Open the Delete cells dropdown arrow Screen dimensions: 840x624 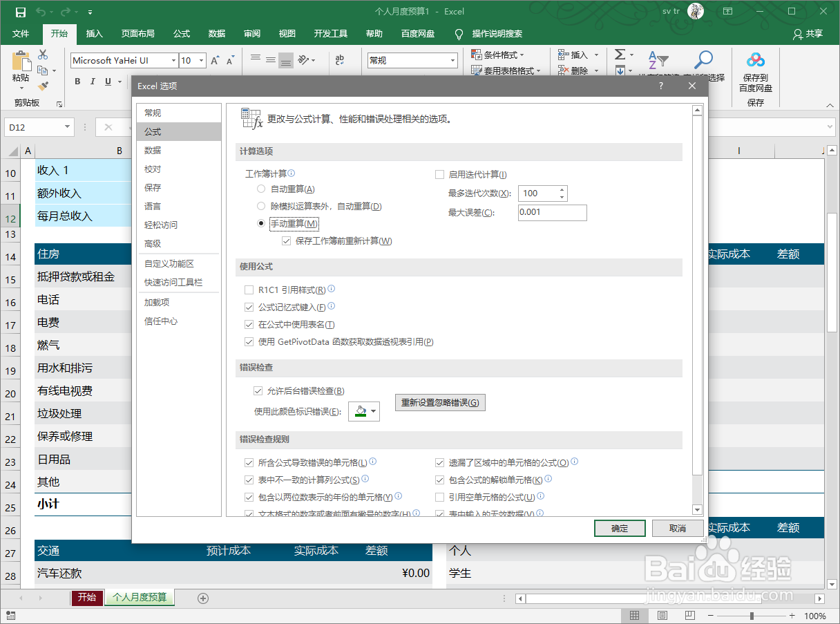(597, 70)
